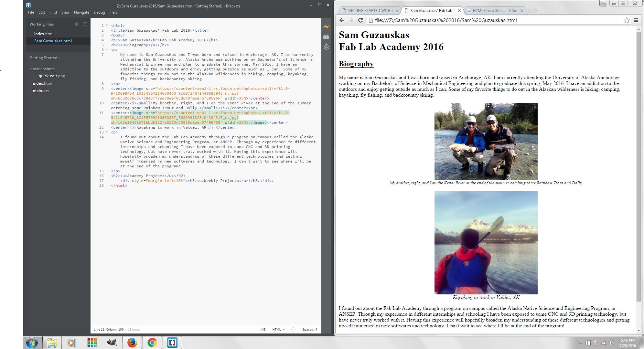Open the Debug menu

pos(99,12)
